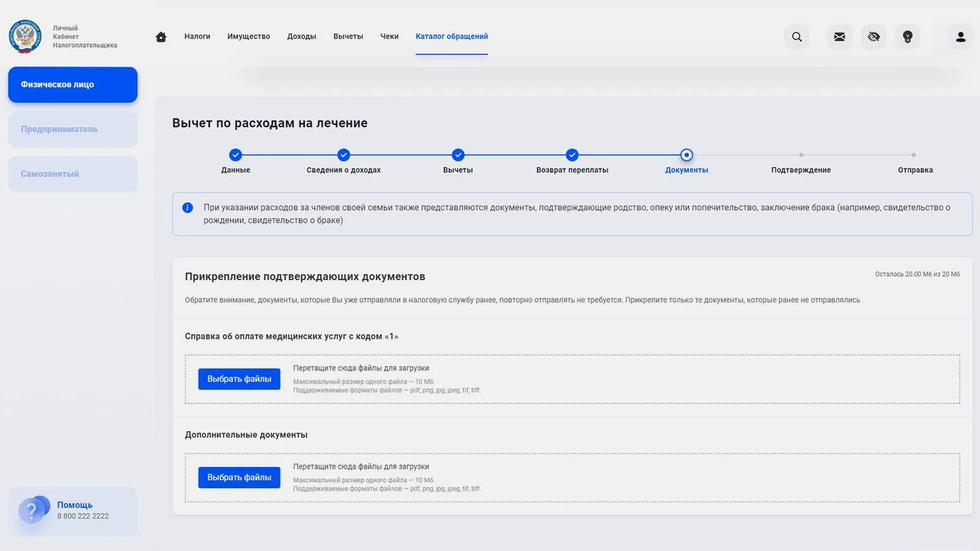This screenshot has width=980, height=551.
Task: Open messages envelope icon
Action: [x=839, y=37]
